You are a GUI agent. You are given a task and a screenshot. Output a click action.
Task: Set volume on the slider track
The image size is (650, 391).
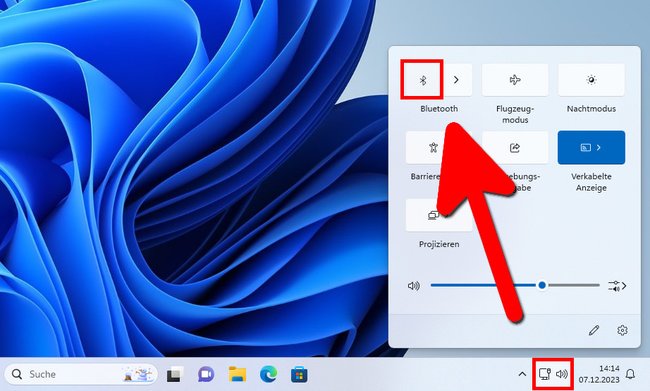point(515,285)
